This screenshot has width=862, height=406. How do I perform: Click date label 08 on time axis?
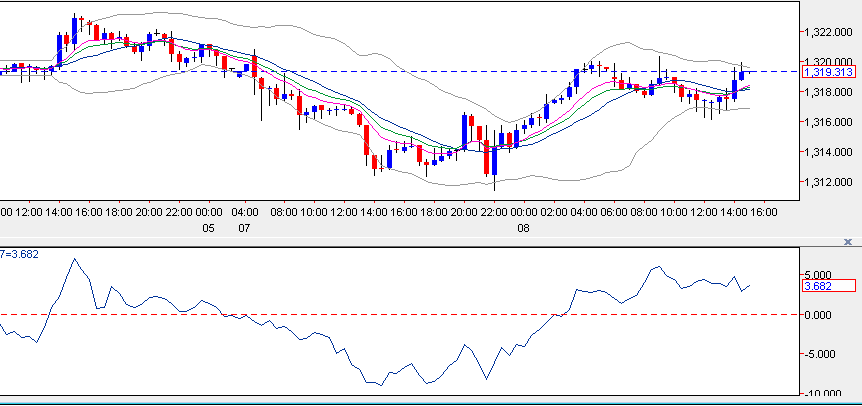click(523, 228)
